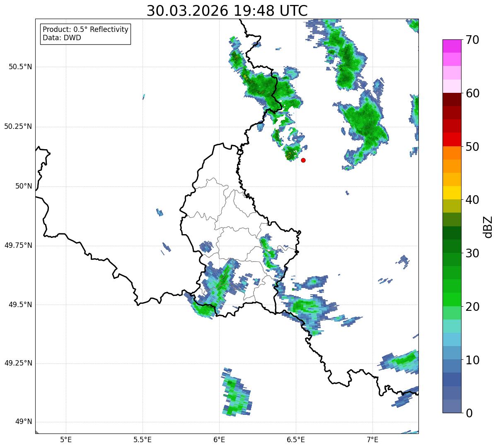Click the colorbar label 20
The height and width of the screenshot is (448, 498).
point(472,307)
